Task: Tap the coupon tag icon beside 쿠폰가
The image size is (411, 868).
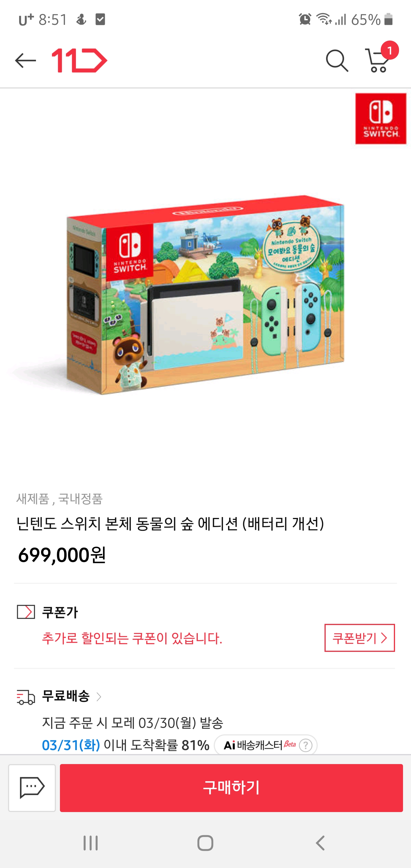Action: (x=26, y=612)
